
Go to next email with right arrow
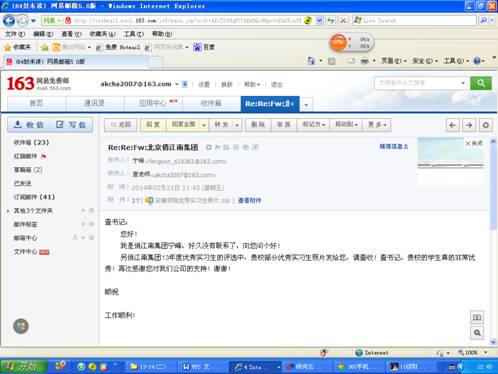pyautogui.click(x=469, y=125)
